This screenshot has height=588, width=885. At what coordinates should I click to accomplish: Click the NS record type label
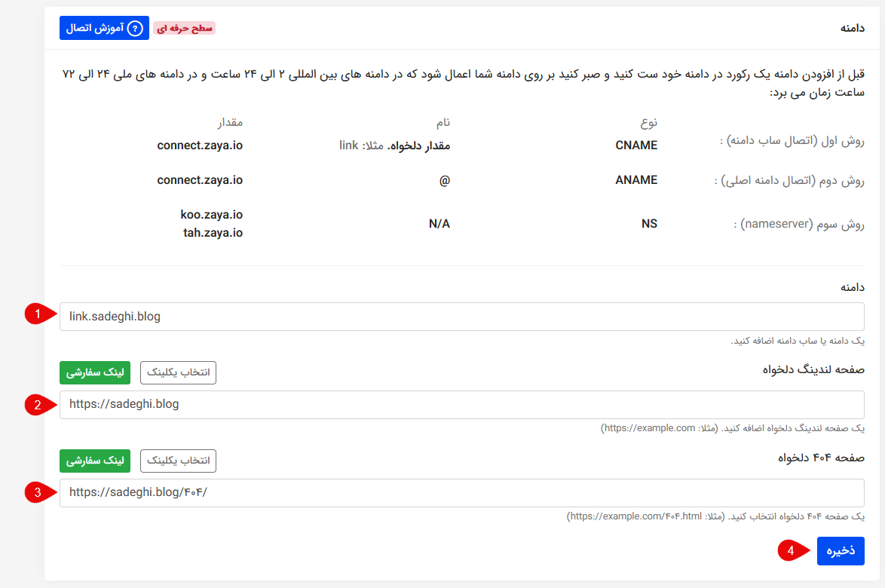649,224
